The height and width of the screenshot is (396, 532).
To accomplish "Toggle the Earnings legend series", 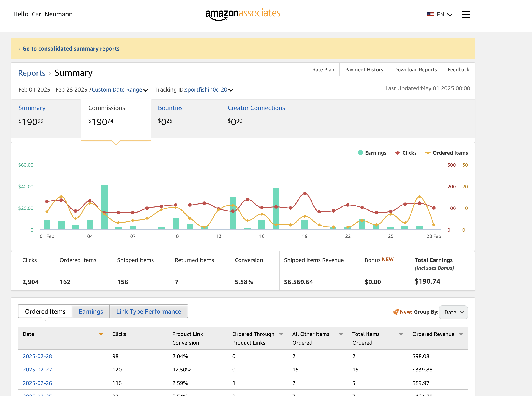I will [x=372, y=153].
